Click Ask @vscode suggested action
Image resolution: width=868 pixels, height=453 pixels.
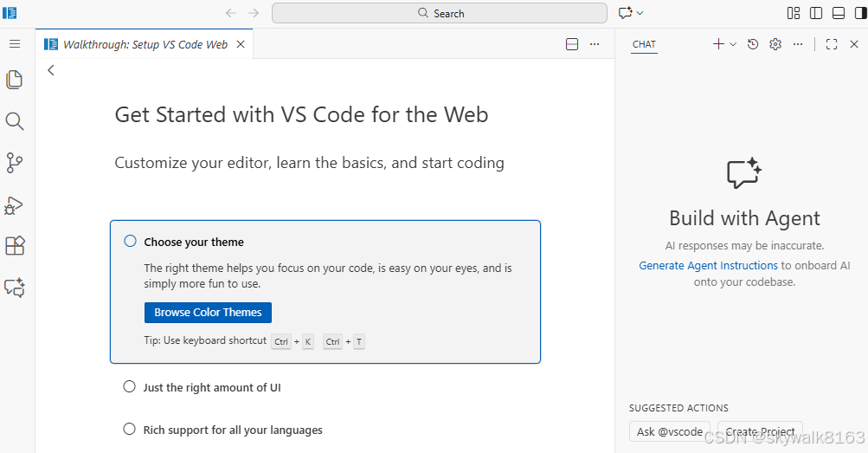point(670,431)
